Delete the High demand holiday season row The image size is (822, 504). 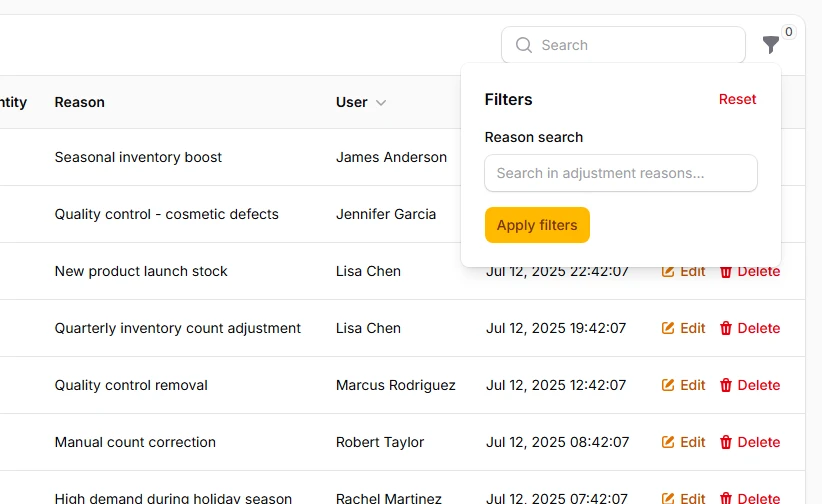(750, 498)
